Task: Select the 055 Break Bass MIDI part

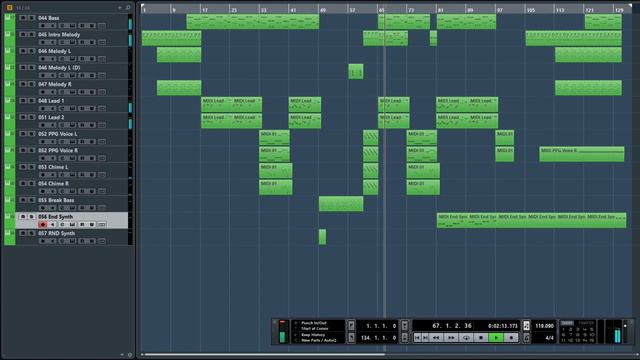Action: pyautogui.click(x=341, y=204)
